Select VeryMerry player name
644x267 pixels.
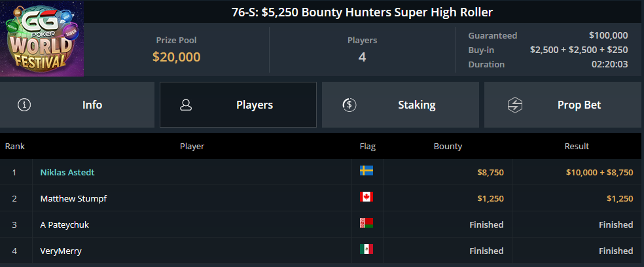[61, 251]
